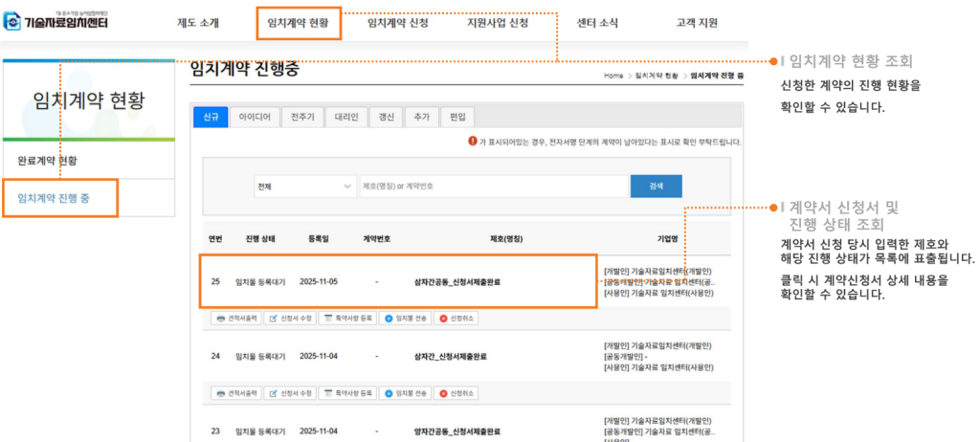
Task: Switch to the 편입 tab
Action: point(458,118)
